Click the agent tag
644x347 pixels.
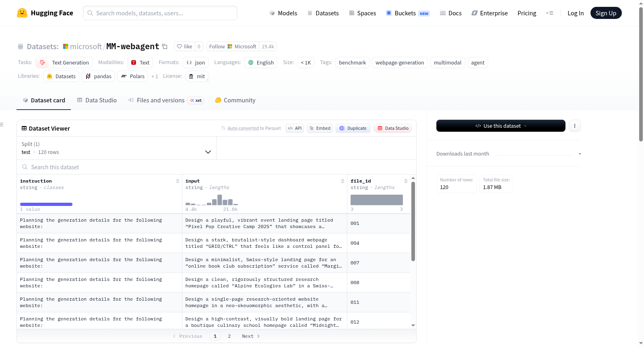coord(478,62)
